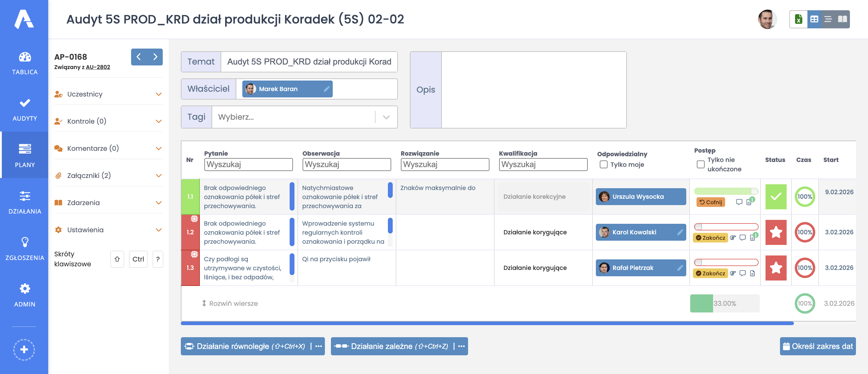This screenshot has height=374, width=868.
Task: Navigate to DZIAŁANIA sidebar item
Action: pyautogui.click(x=24, y=202)
